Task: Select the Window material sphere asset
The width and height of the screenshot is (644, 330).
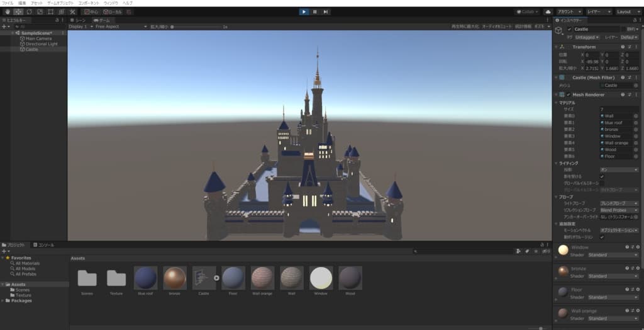Action: (x=322, y=278)
